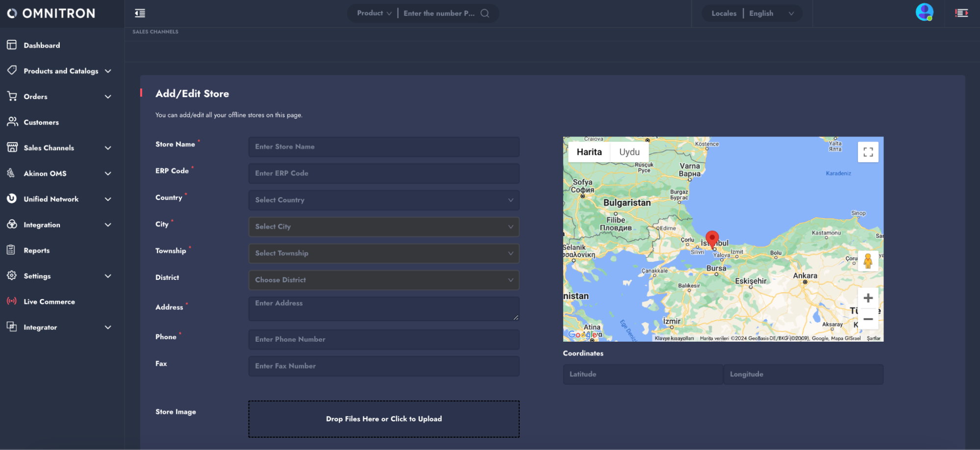
Task: Open the Reports page
Action: tap(37, 250)
